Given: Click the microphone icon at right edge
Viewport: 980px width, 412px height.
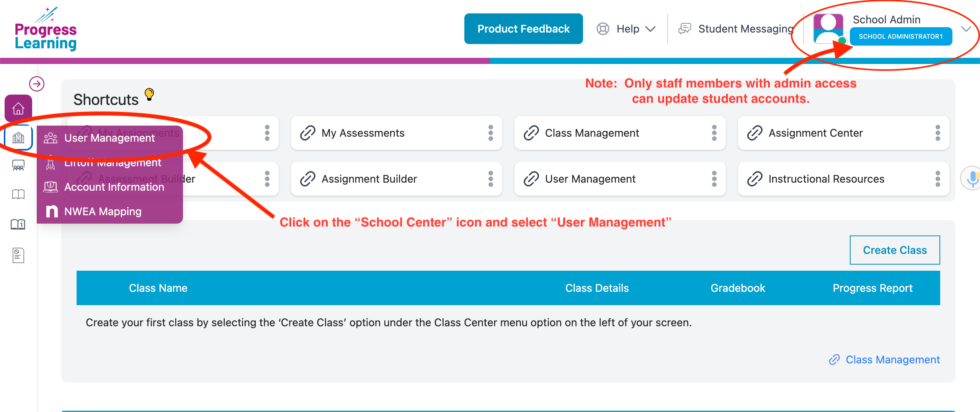Looking at the screenshot, I should click(972, 178).
